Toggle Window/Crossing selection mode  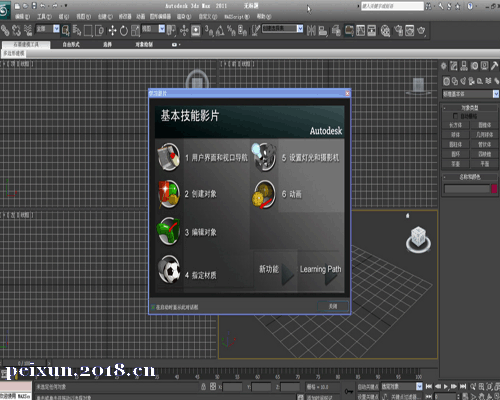click(99, 31)
